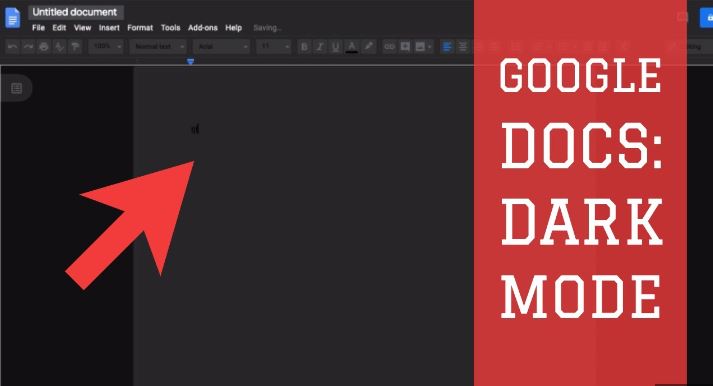Toggle Italic formatting
Image resolution: width=713 pixels, height=386 pixels.
tap(320, 46)
